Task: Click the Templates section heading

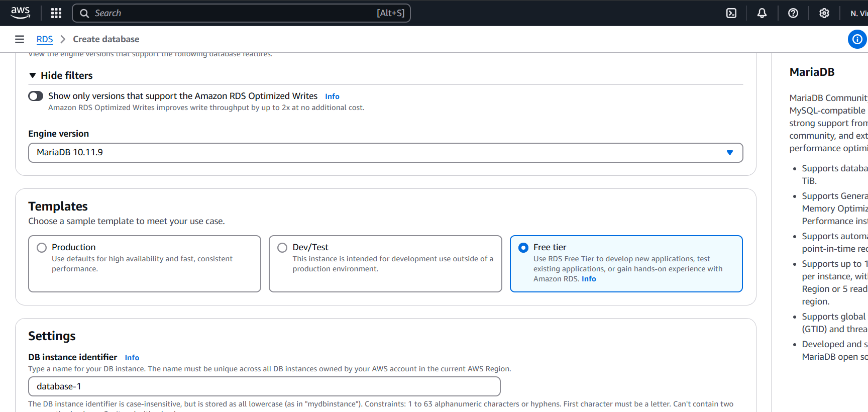Action: coord(58,207)
